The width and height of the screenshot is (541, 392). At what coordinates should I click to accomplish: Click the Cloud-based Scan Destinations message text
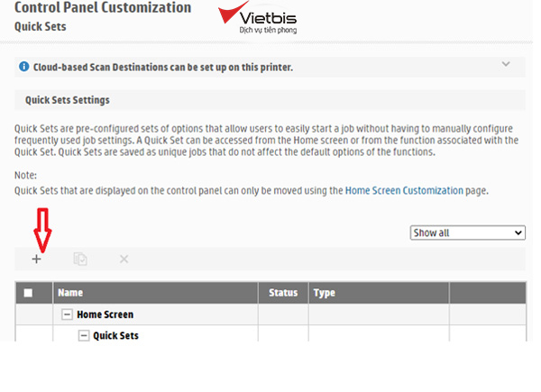(162, 68)
